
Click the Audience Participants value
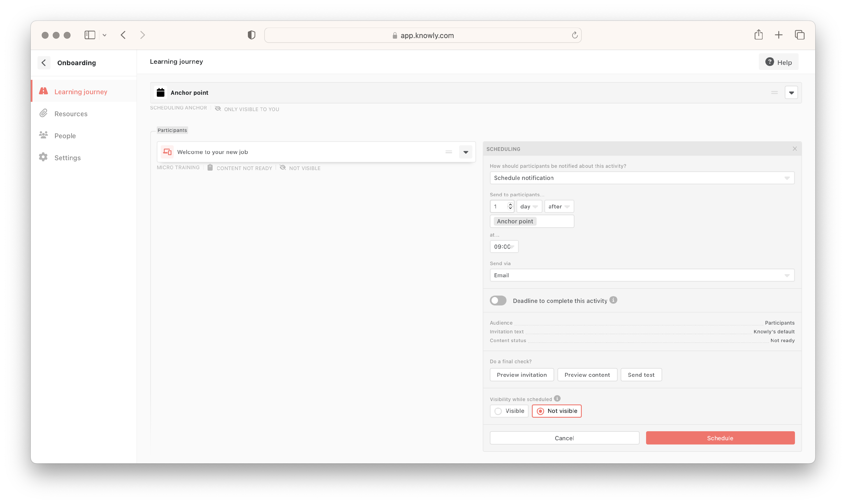pyautogui.click(x=779, y=323)
